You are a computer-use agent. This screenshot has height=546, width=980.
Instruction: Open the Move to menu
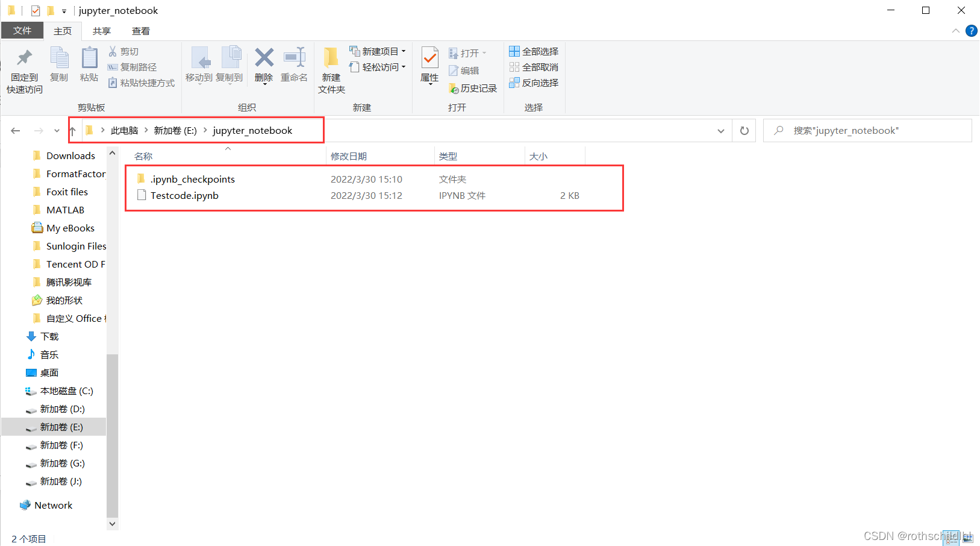199,64
